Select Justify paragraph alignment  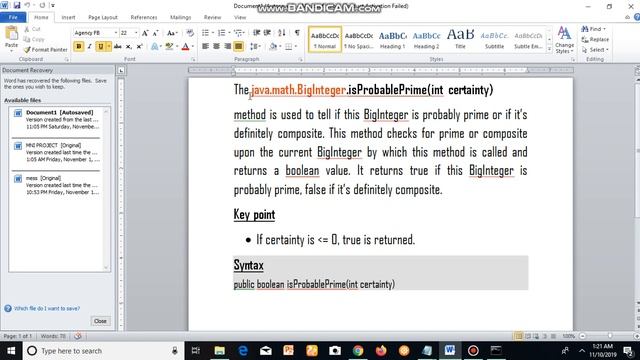[239, 47]
